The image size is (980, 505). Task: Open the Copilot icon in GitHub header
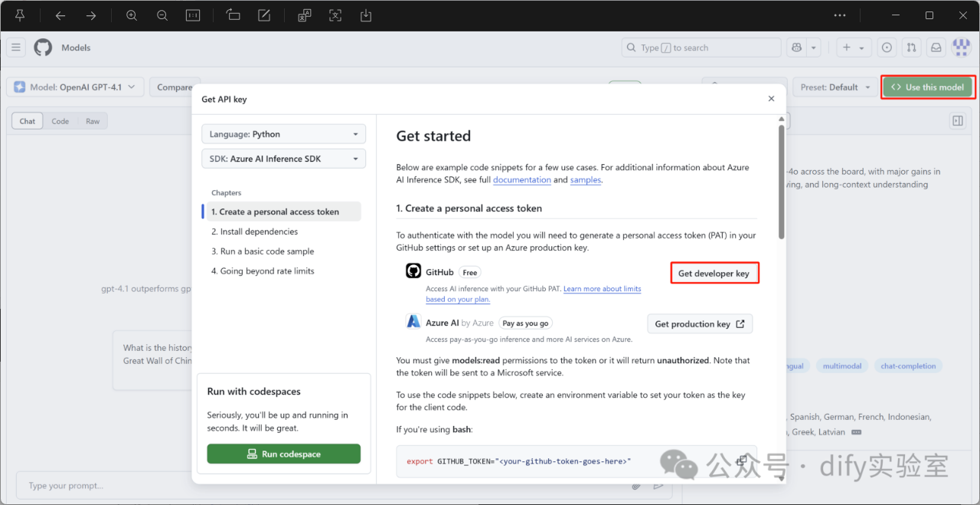pyautogui.click(x=797, y=48)
